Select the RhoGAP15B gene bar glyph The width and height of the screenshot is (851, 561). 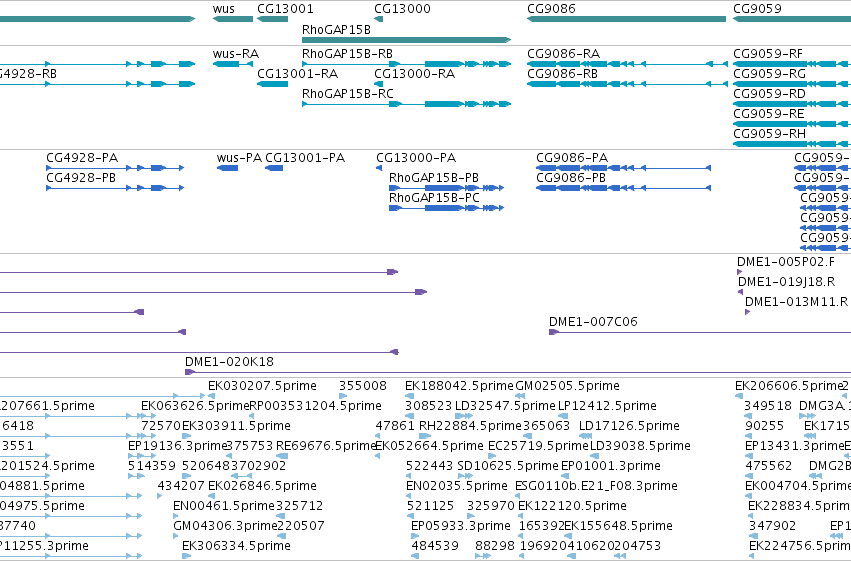(x=407, y=40)
